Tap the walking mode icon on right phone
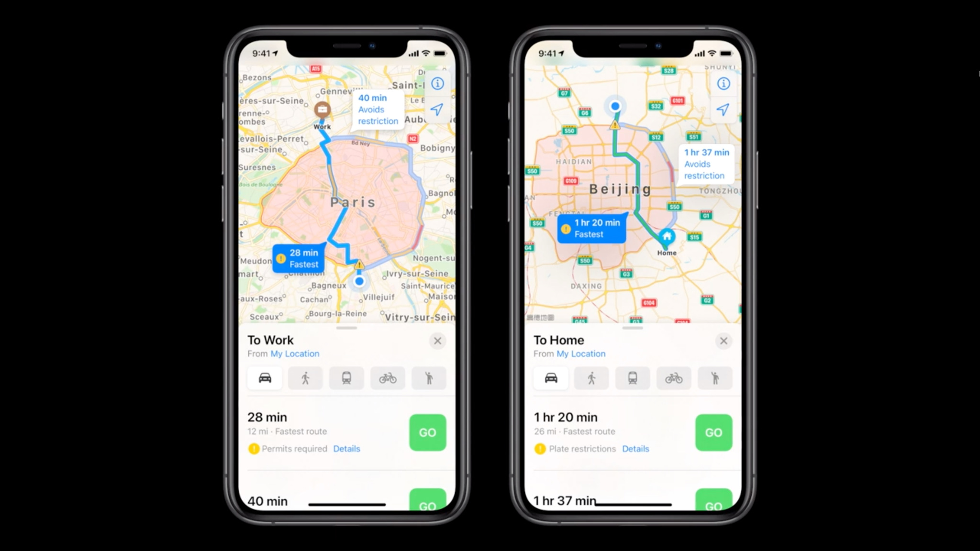Screen dimensions: 980x551 pos(591,378)
